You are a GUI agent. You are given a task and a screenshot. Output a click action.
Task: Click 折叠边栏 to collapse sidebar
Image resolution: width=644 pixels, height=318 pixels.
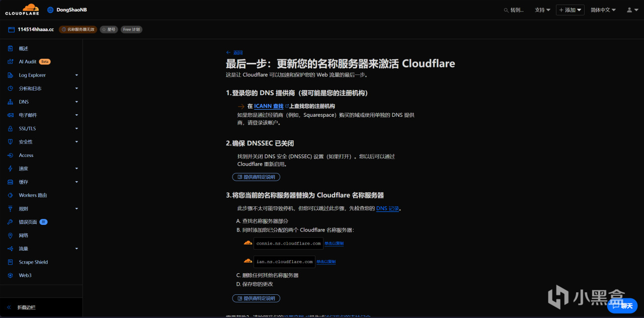[26, 307]
